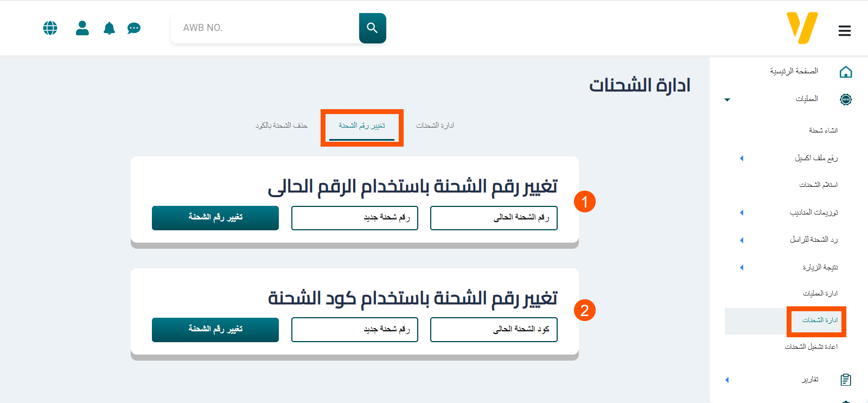The image size is (868, 403).
Task: Open notifications bell icon
Action: (109, 28)
